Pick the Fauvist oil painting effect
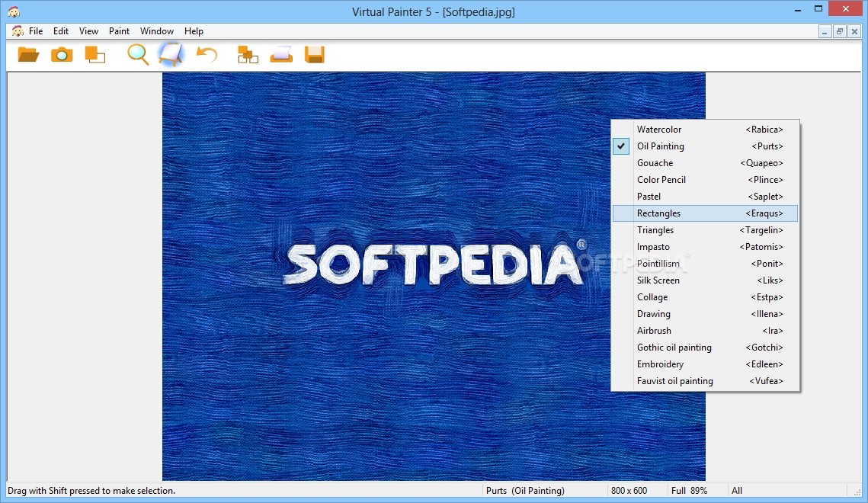868x503 pixels. (x=675, y=380)
